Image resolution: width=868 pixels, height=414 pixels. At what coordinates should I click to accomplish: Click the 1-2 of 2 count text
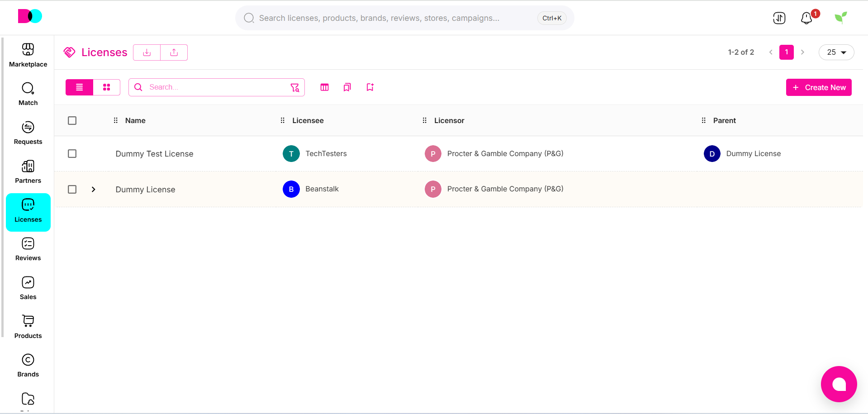pyautogui.click(x=741, y=52)
